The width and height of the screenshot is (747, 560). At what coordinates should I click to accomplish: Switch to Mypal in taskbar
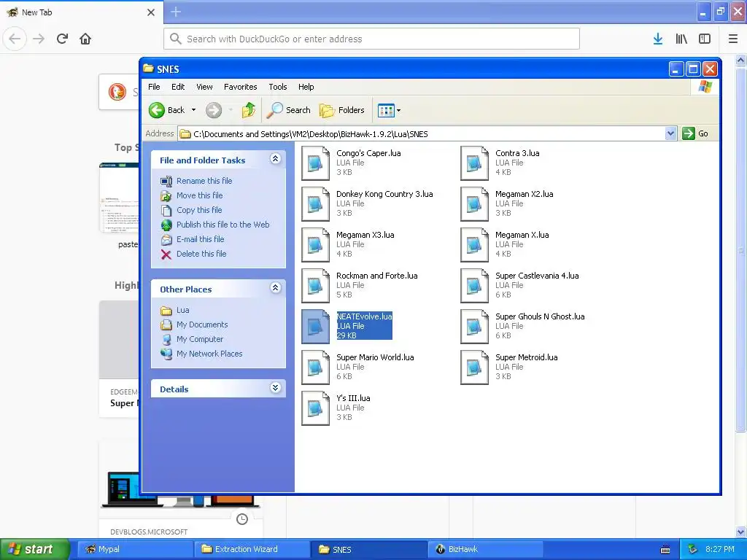[x=135, y=549]
